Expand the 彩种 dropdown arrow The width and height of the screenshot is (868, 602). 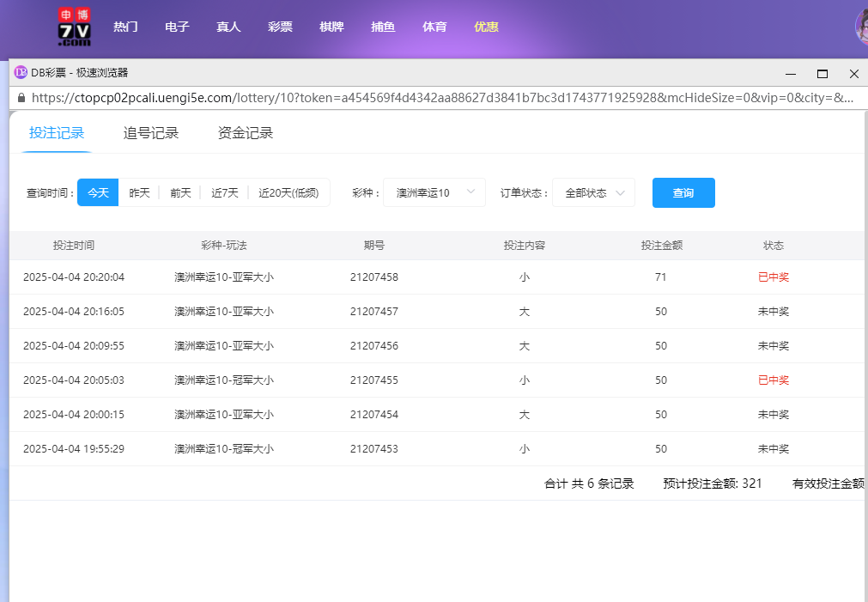pyautogui.click(x=471, y=192)
